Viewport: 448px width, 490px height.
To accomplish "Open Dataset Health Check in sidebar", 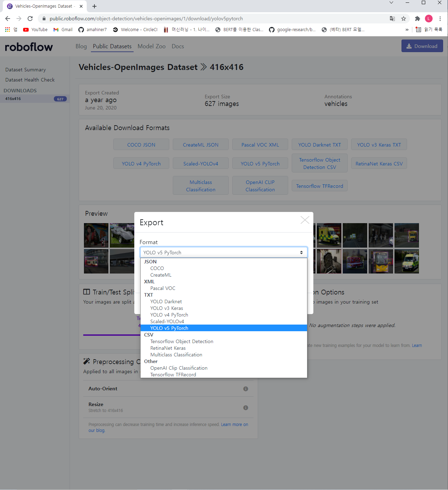I will (x=30, y=80).
